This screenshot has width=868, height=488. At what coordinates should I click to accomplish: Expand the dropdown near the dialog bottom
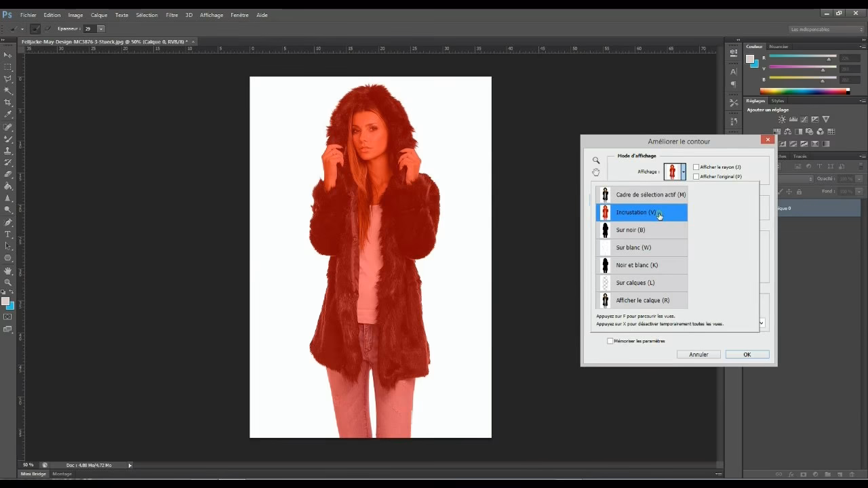click(760, 323)
